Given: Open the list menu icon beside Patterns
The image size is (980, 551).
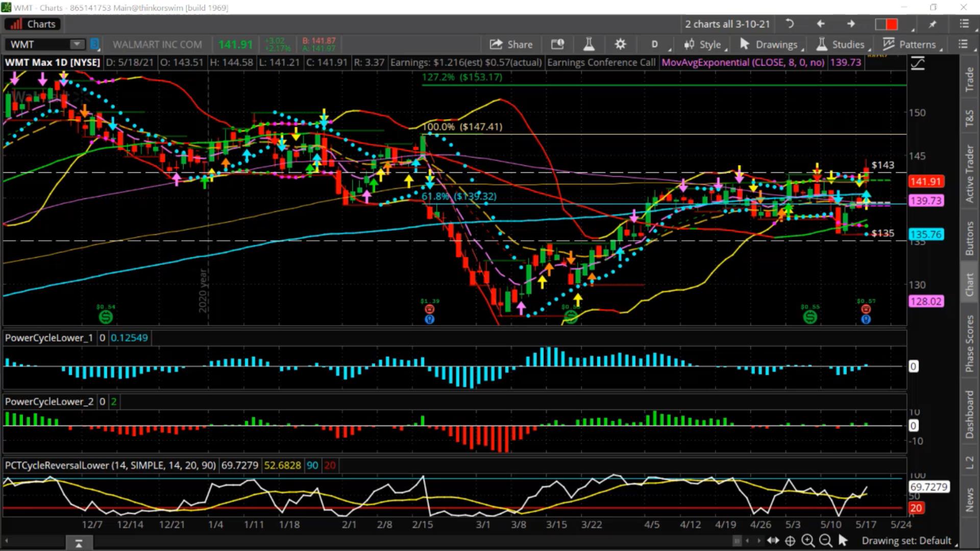Looking at the screenshot, I should tap(963, 44).
